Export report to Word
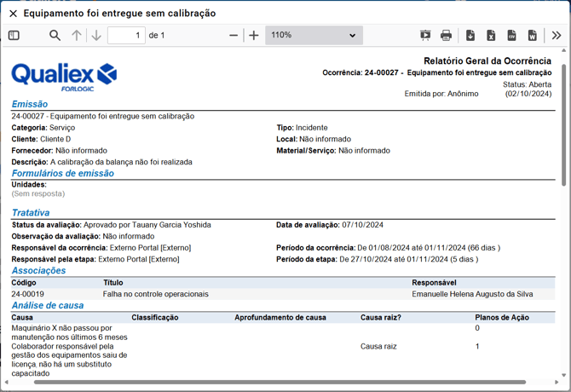Viewport: 571px width, 392px height. (x=533, y=36)
